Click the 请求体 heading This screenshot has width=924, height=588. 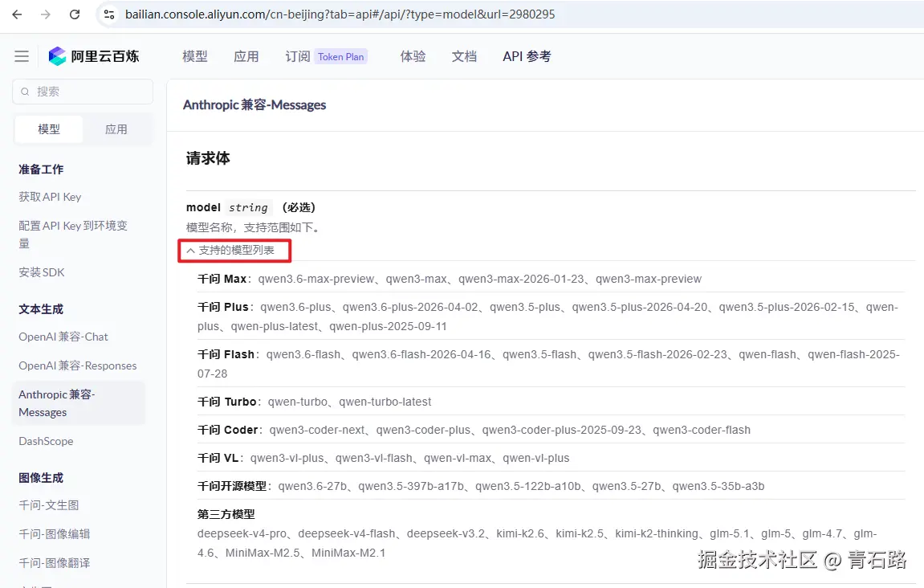tap(208, 158)
